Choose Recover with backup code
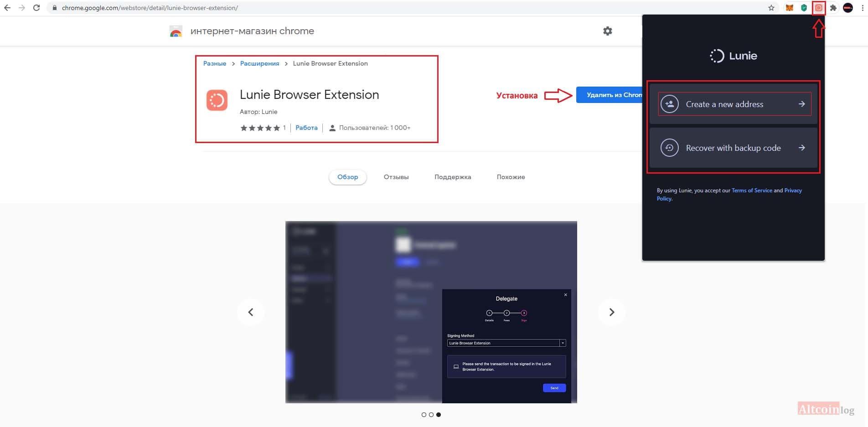 coord(734,148)
